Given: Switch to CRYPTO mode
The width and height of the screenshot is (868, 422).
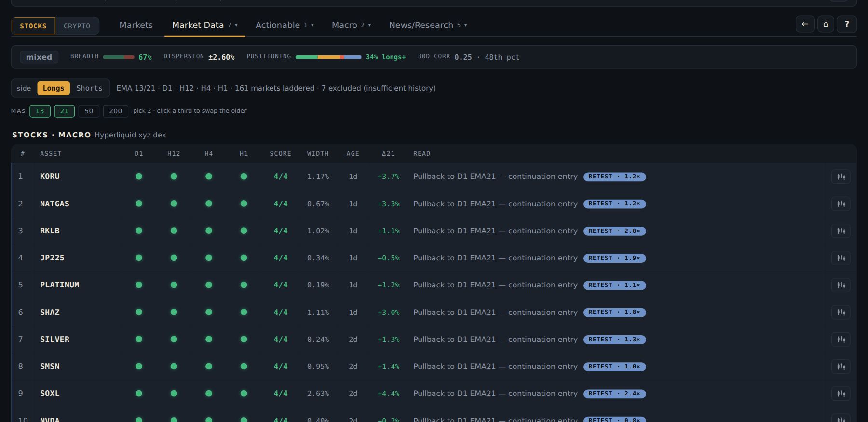Looking at the screenshot, I should [x=77, y=26].
